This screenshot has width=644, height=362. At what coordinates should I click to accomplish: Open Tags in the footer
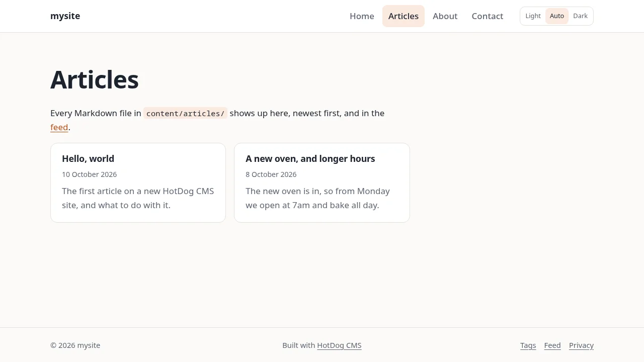(528, 345)
